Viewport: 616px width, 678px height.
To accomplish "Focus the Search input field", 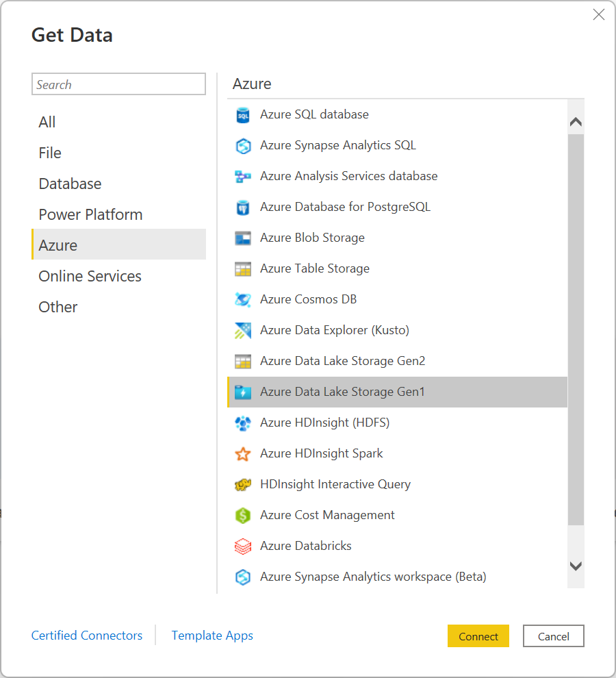I will click(118, 84).
